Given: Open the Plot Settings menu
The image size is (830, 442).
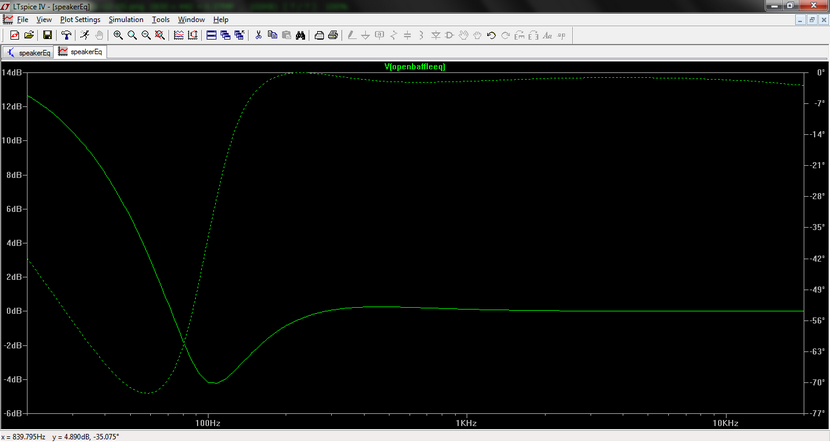Looking at the screenshot, I should (80, 19).
